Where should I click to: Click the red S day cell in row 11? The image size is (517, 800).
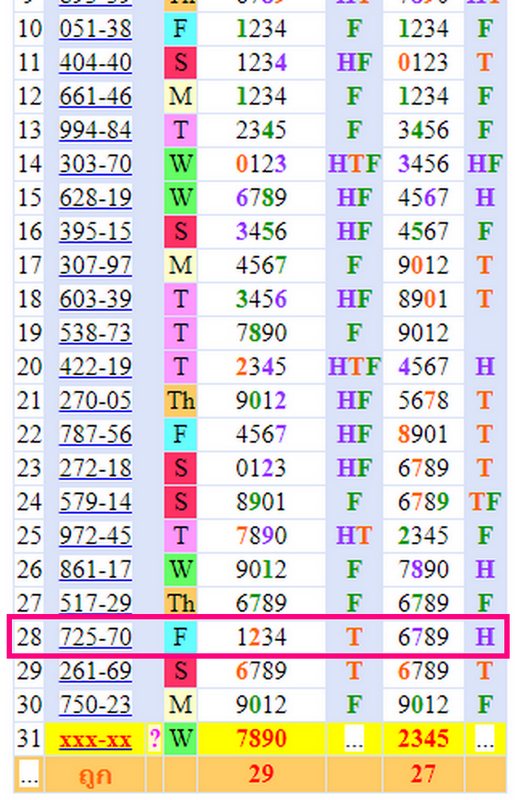(180, 62)
